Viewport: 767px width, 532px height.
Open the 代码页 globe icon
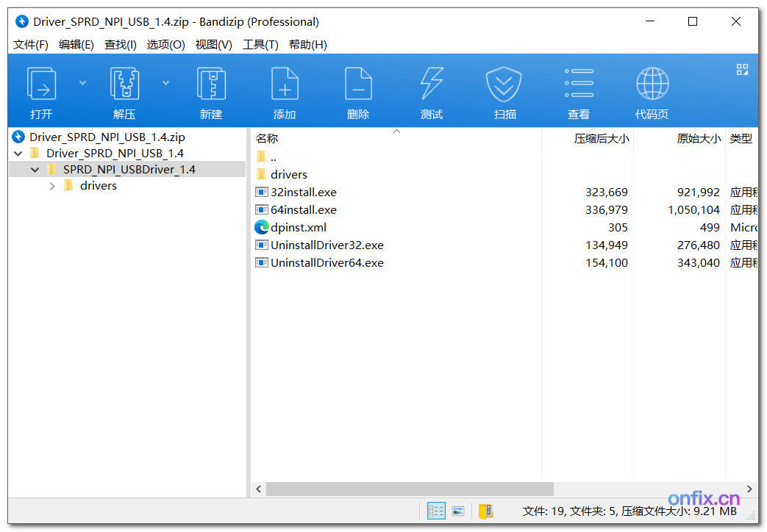(652, 90)
